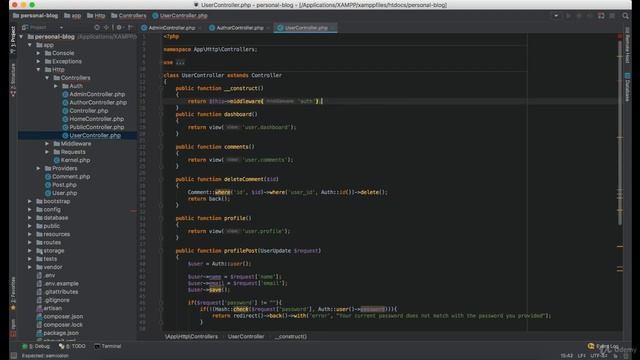The image size is (640, 360).
Task: Click the Search Everywhere magnifier icon
Action: point(625,16)
